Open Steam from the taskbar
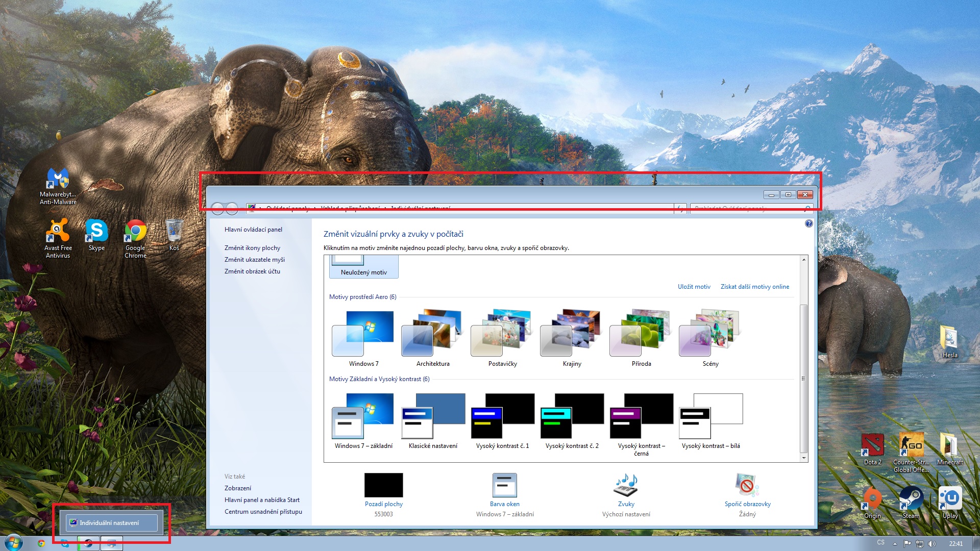980x551 pixels. point(88,543)
